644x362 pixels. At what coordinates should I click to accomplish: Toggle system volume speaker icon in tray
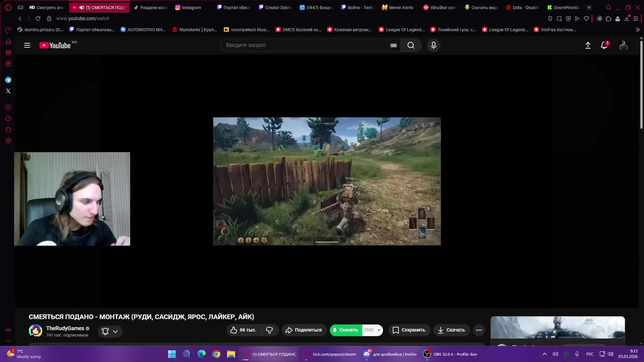[610, 354]
